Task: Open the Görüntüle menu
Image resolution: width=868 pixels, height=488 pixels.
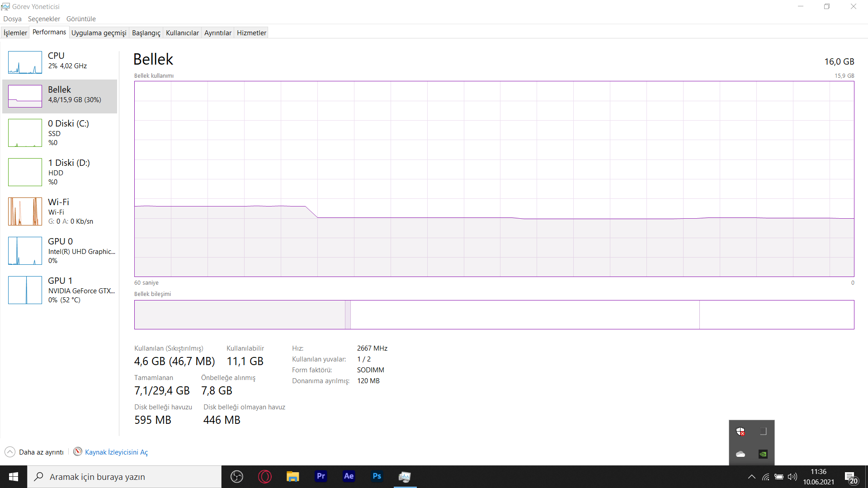Action: coord(81,19)
